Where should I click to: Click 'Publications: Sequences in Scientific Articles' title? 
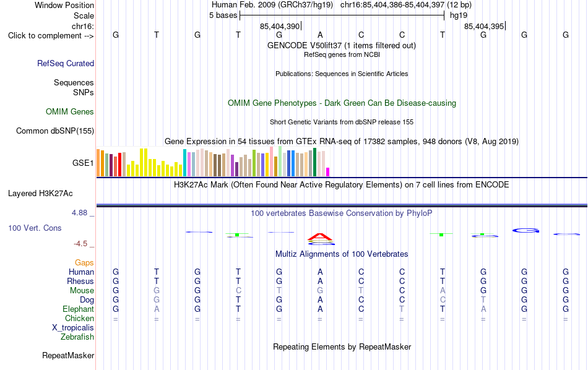[x=342, y=74]
